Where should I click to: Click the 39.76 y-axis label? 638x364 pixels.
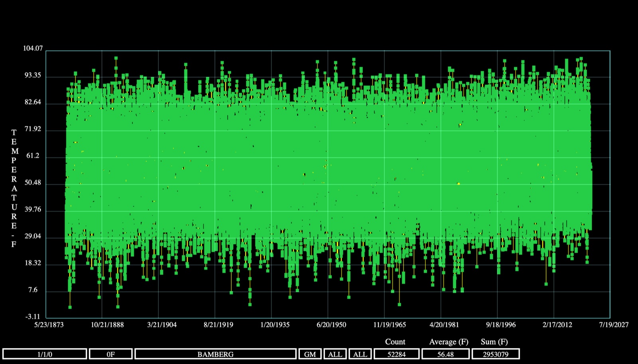pos(33,209)
